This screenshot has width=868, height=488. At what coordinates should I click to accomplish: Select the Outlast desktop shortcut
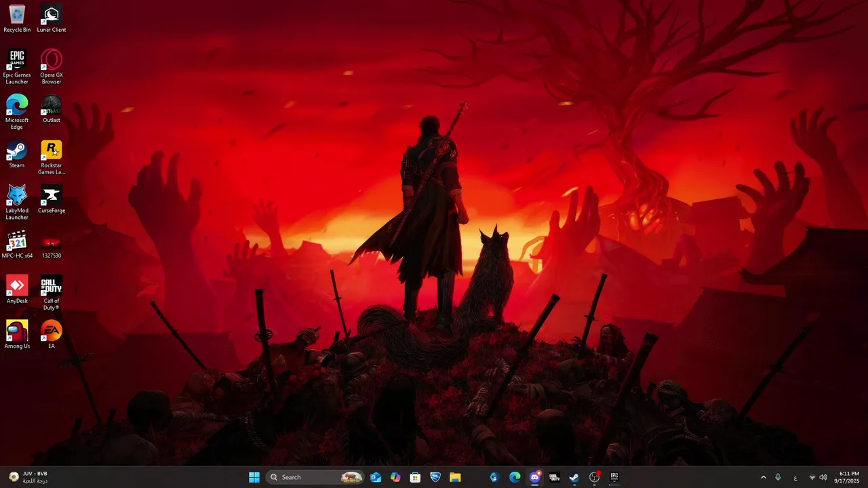coord(52,109)
